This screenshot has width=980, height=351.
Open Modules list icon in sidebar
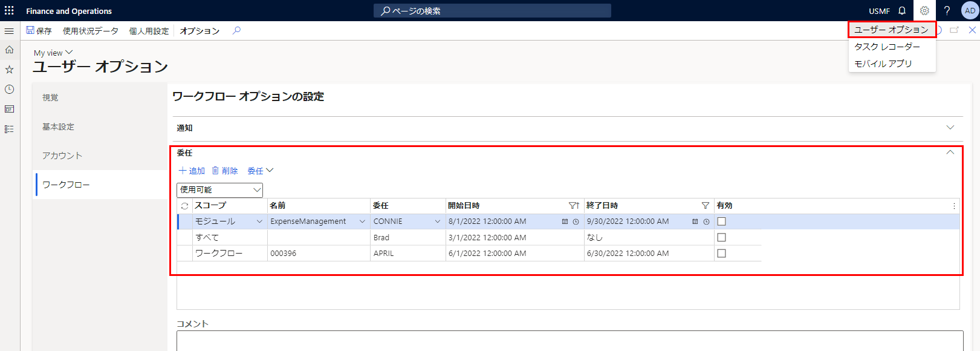[x=9, y=129]
